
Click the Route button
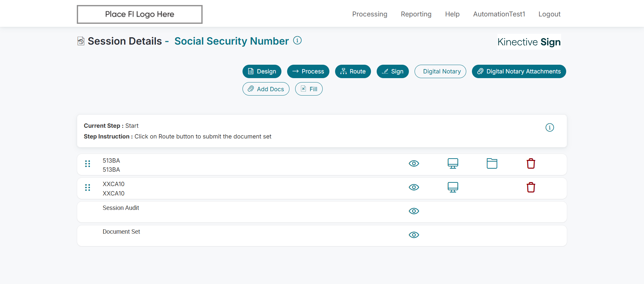353,71
